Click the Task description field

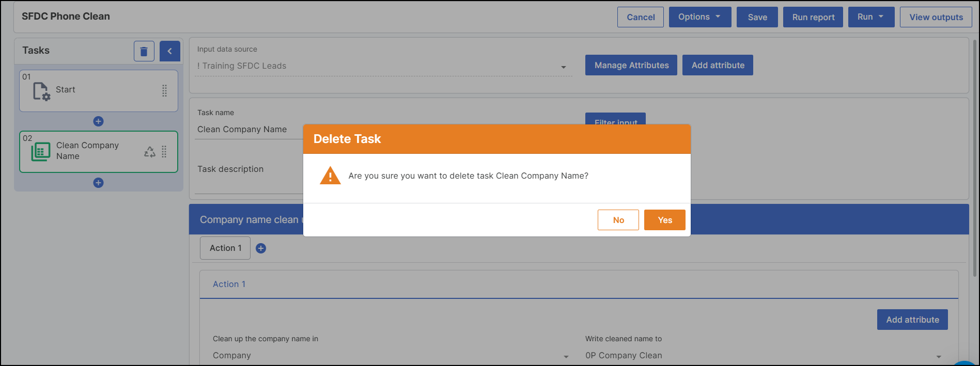point(249,178)
